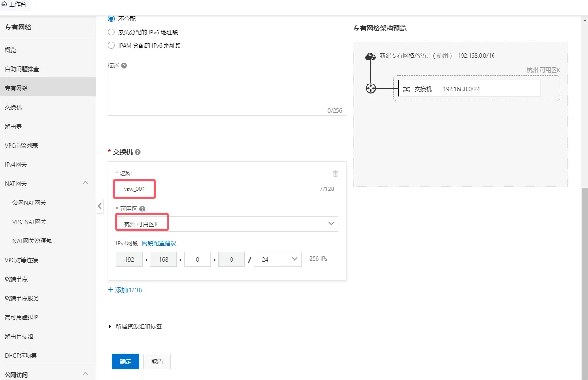Collapse the sidebar using the chevron handle
Viewport: 588px width, 380px height.
[x=100, y=206]
